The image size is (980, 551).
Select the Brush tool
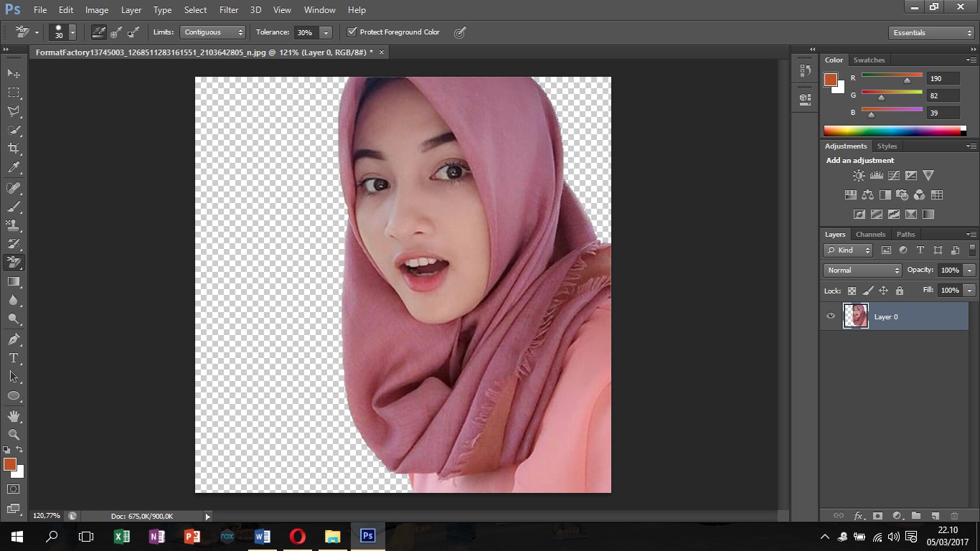(x=13, y=206)
